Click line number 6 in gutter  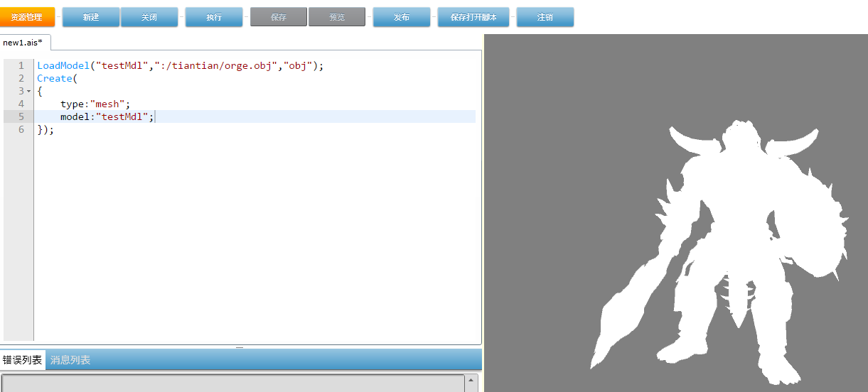point(21,129)
